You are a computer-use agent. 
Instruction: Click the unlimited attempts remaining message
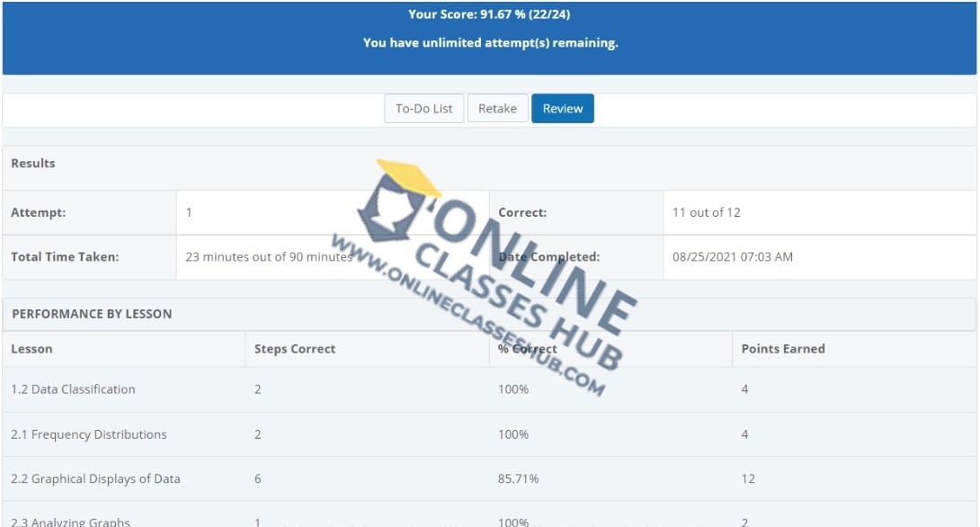490,42
